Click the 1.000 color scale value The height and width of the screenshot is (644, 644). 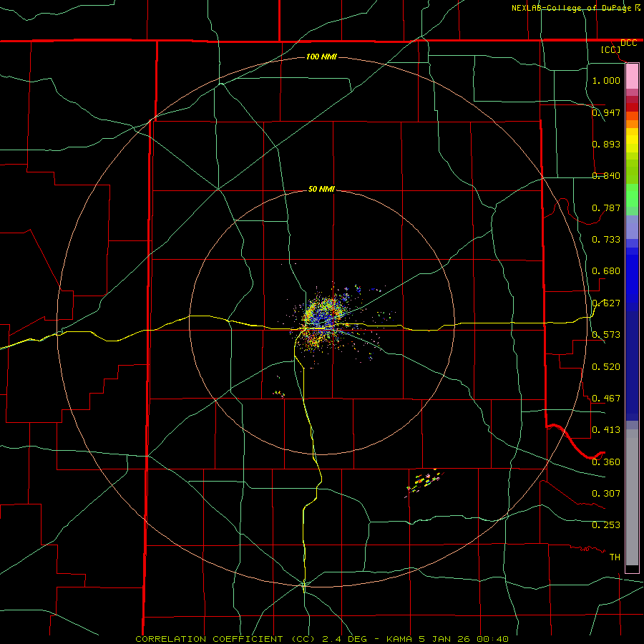(x=606, y=80)
